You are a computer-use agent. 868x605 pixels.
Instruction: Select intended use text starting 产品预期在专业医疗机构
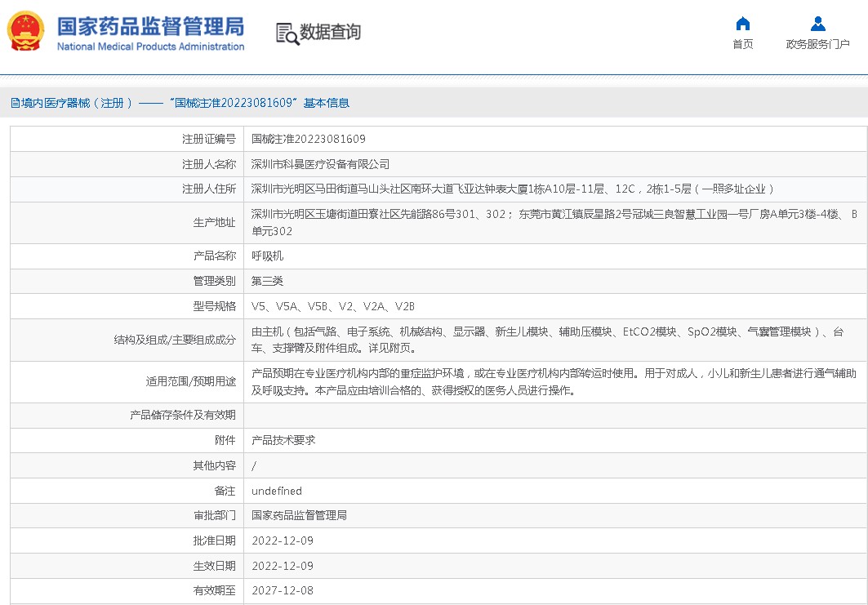[x=554, y=382]
